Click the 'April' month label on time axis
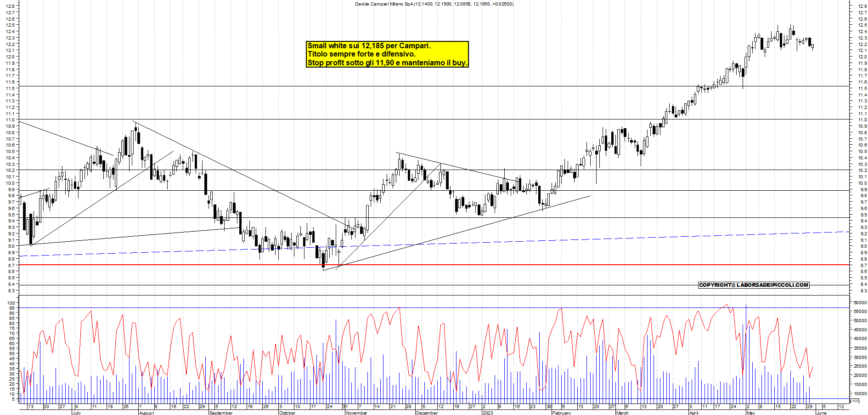This screenshot has height=415, width=868. tap(693, 413)
